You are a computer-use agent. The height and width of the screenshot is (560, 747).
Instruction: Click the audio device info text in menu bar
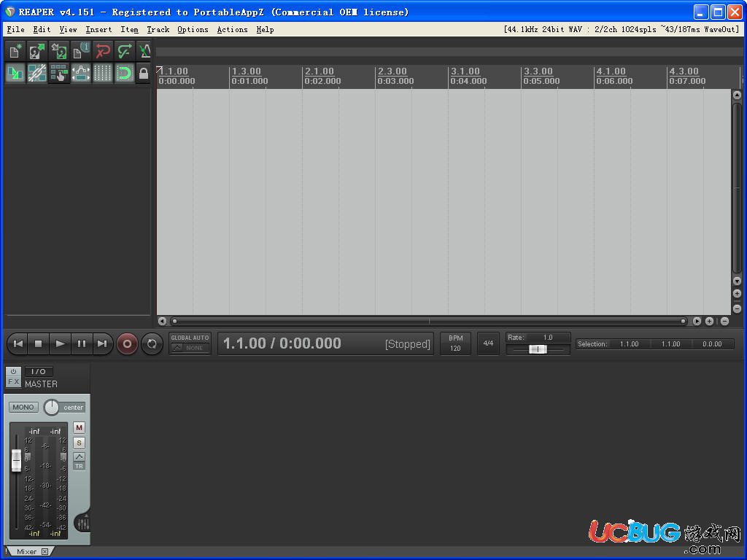point(622,29)
